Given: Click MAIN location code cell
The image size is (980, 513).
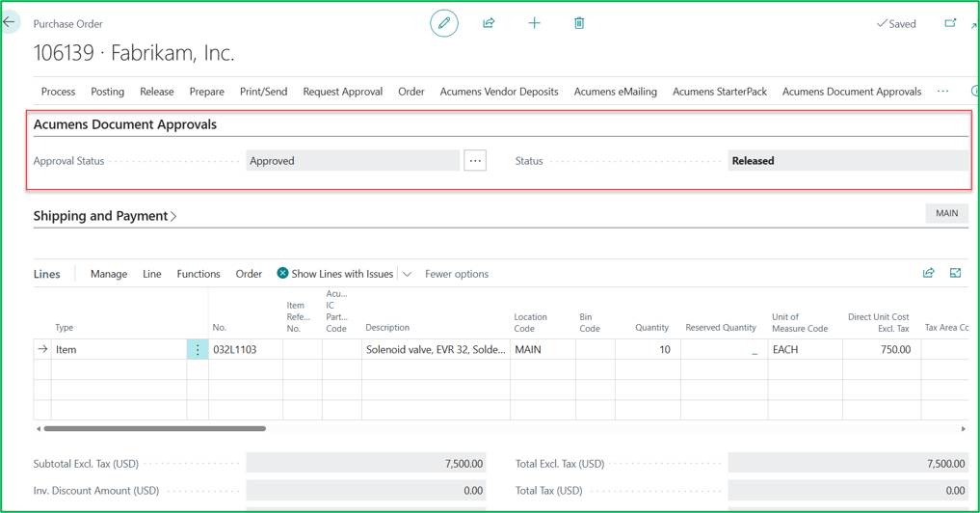Looking at the screenshot, I should (x=543, y=349).
